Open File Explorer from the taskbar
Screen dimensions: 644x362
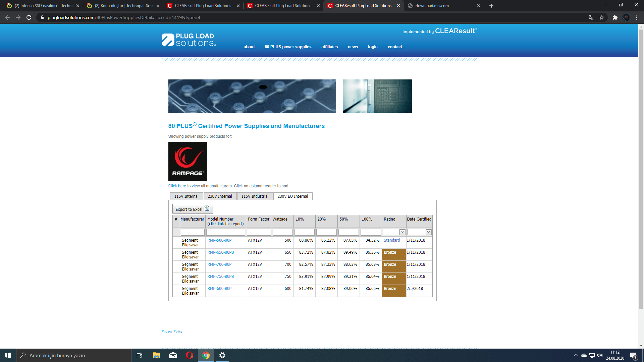(157, 355)
